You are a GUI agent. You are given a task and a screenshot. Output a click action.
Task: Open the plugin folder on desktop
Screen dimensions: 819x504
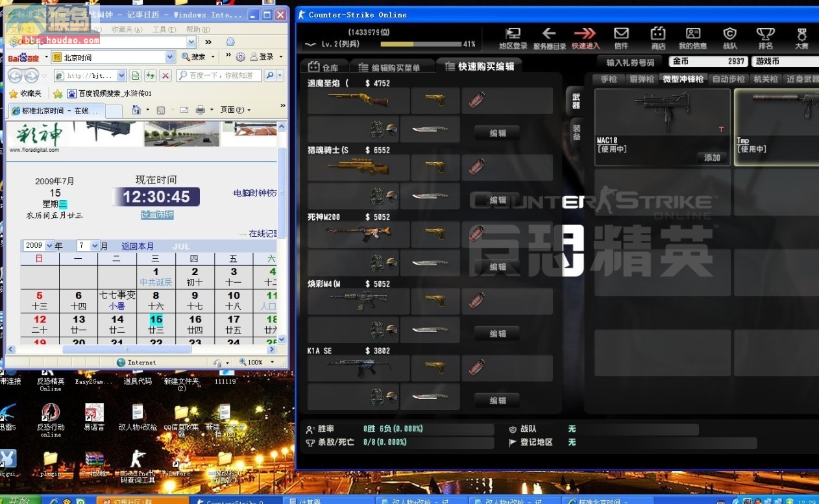[51, 464]
